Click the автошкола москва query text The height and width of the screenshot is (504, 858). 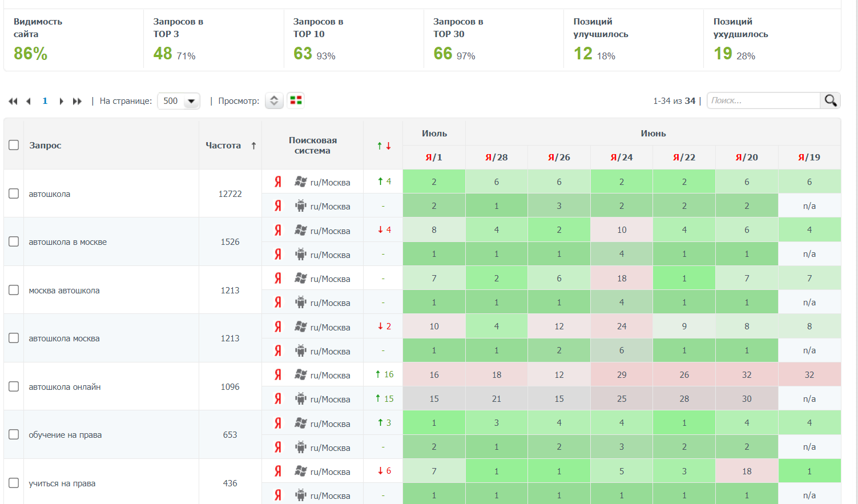pos(64,338)
